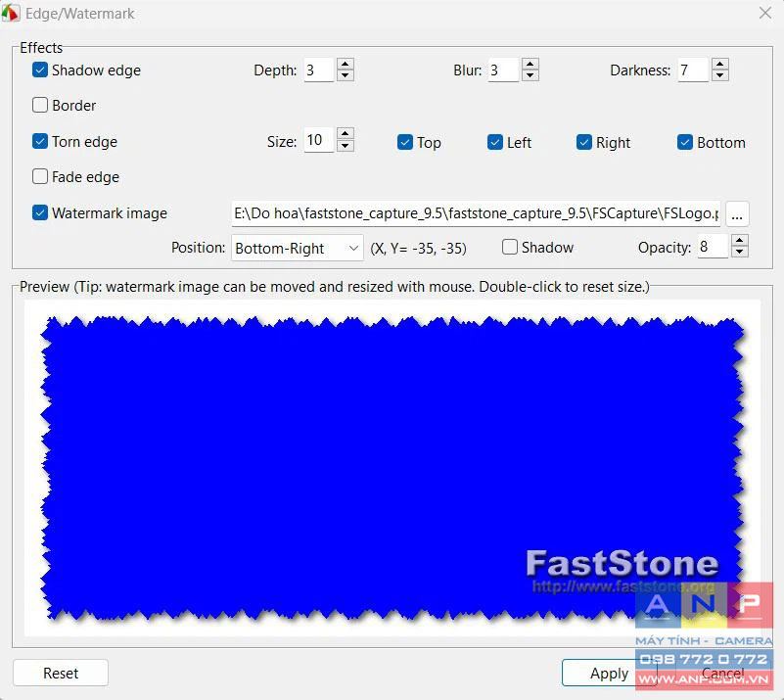This screenshot has width=784, height=700.
Task: Increase Depth with the up arrow
Action: coord(345,64)
